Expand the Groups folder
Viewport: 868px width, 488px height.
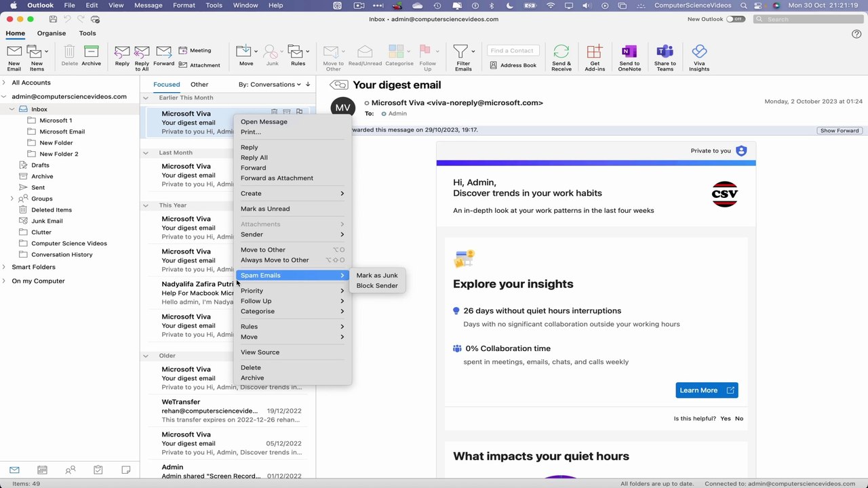pos(12,199)
